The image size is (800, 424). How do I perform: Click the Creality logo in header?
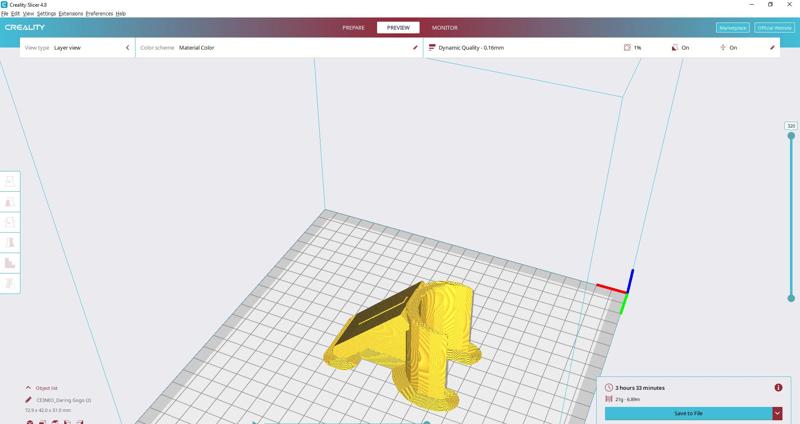coord(25,28)
